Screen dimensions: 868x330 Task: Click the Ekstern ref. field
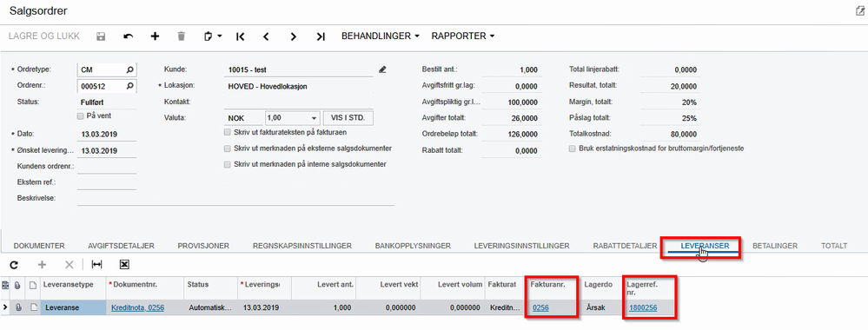point(107,182)
